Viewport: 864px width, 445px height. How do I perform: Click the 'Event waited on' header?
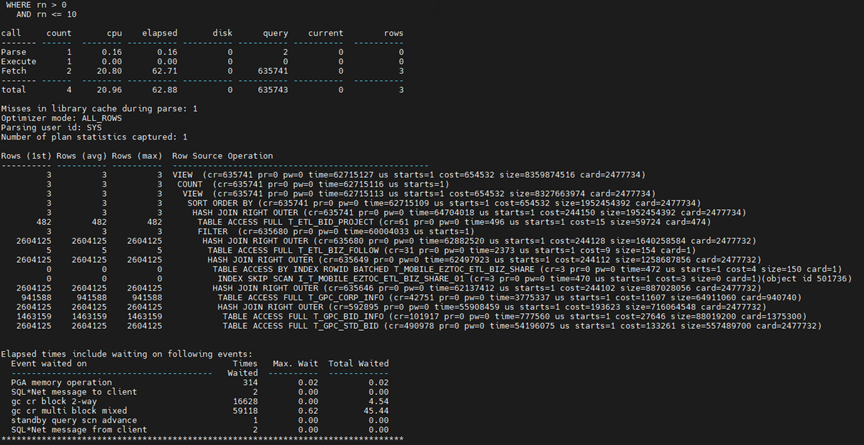48,363
